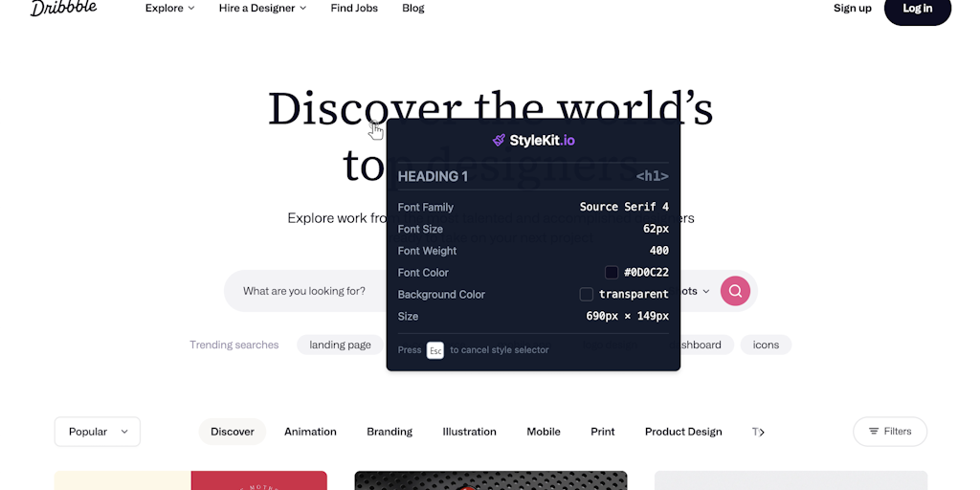This screenshot has width=980, height=490.
Task: Click the Dribbble logo
Action: (x=64, y=8)
